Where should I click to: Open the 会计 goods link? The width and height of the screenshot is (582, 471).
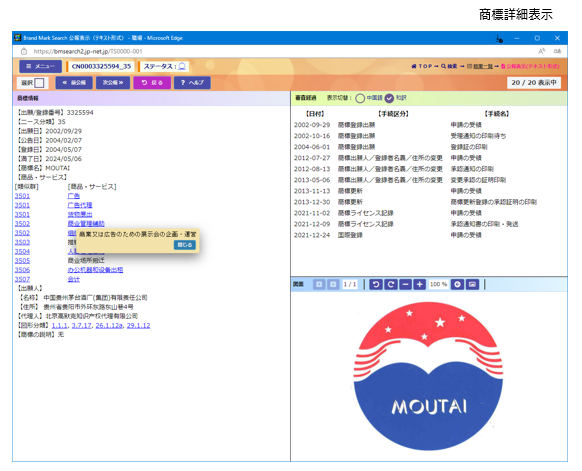74,279
